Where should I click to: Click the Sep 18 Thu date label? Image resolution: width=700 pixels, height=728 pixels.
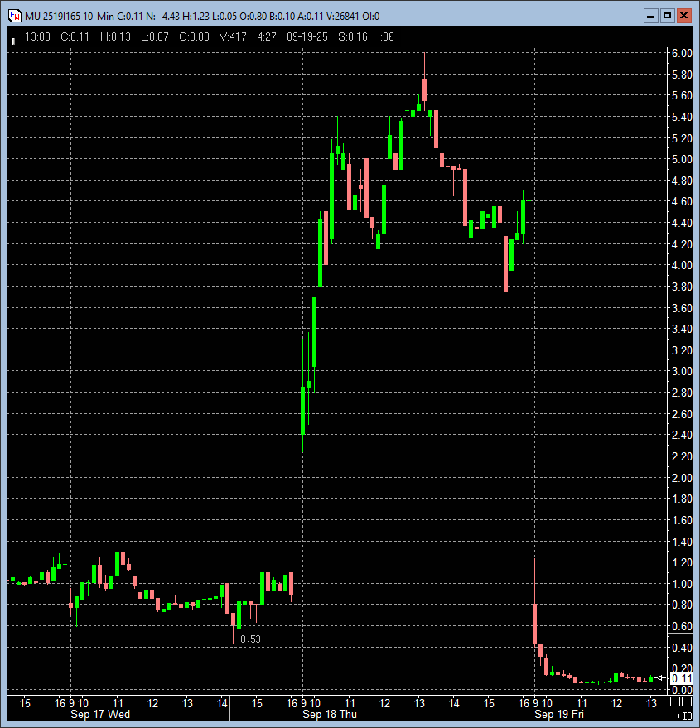330,714
